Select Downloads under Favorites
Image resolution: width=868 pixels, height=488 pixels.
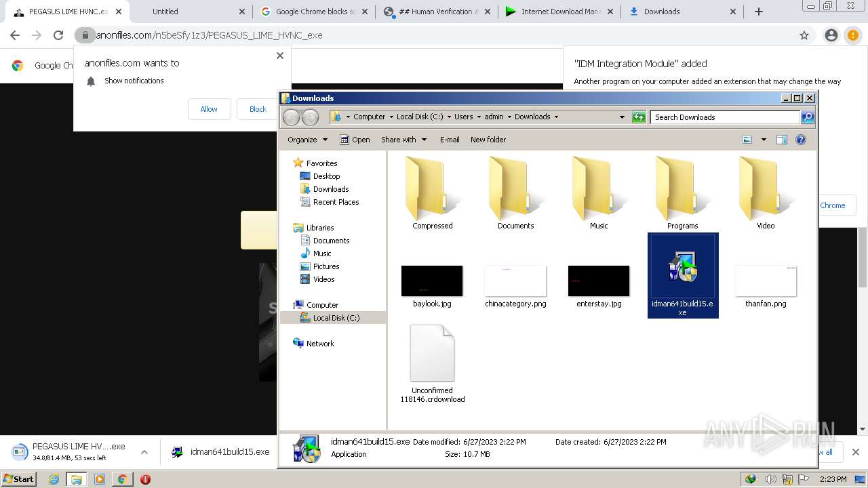click(331, 189)
